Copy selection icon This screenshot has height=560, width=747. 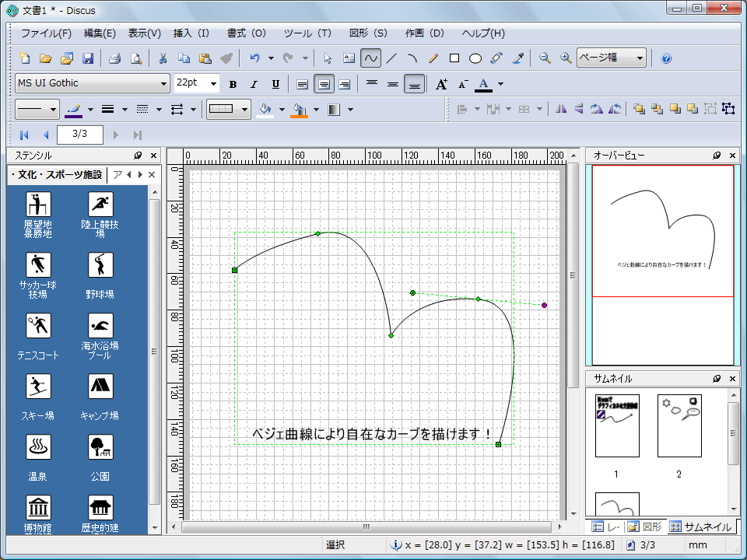tap(184, 58)
